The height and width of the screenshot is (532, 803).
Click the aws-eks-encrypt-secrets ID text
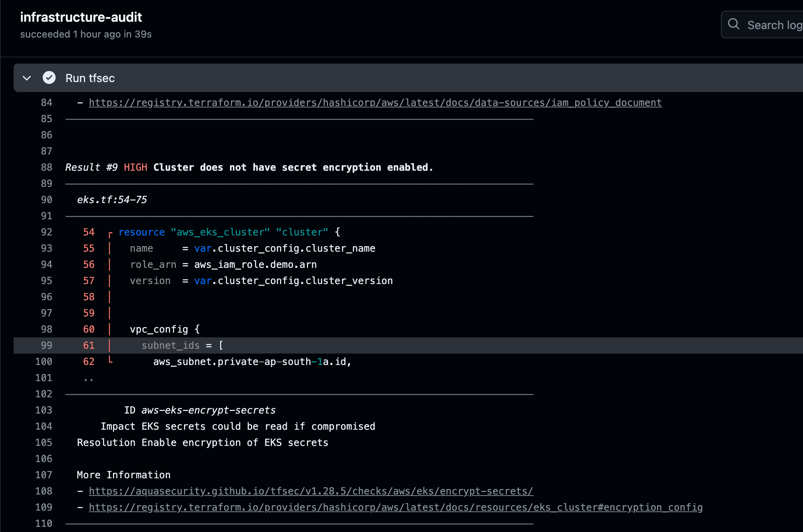(208, 410)
